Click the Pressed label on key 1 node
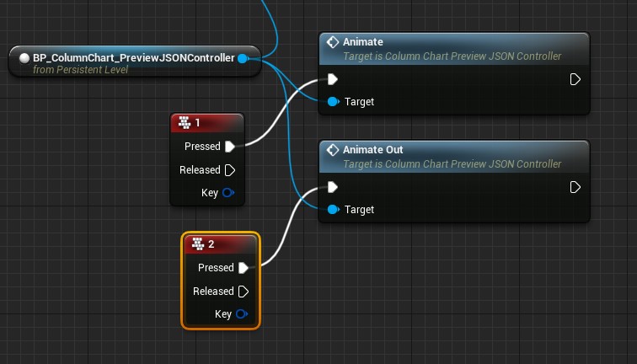The height and width of the screenshot is (364, 637). pos(202,147)
